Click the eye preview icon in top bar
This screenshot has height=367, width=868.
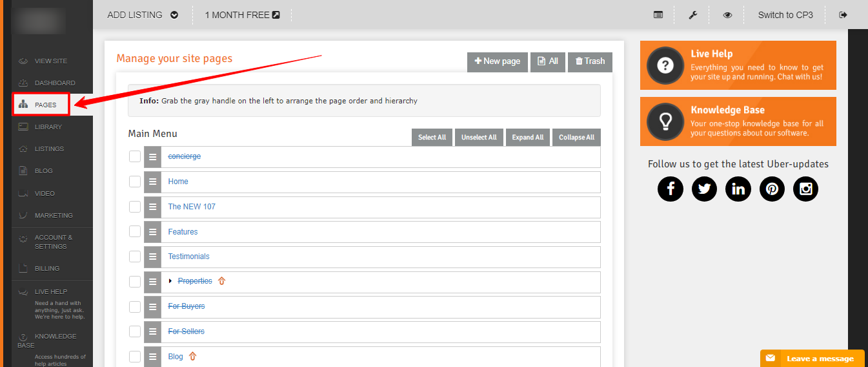click(727, 15)
